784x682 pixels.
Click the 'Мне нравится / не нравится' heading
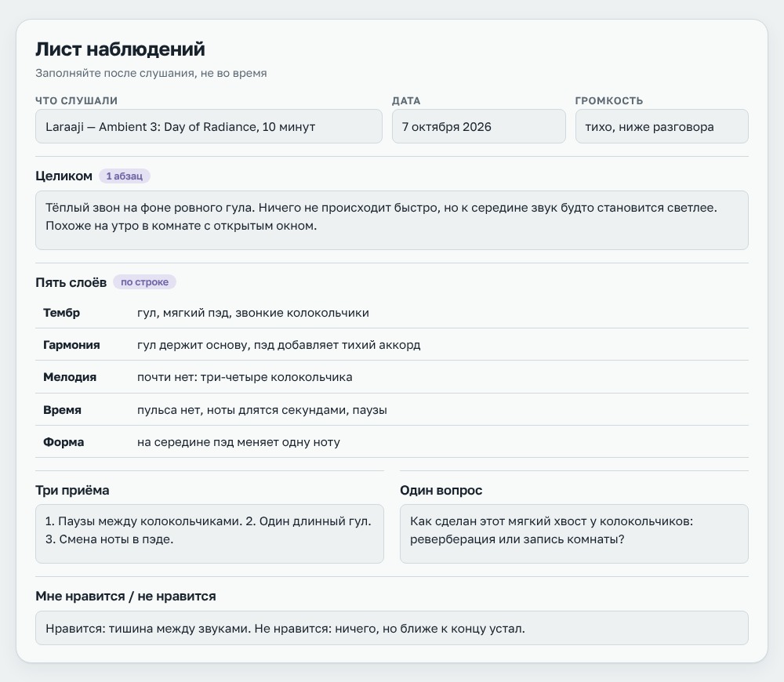pos(125,596)
